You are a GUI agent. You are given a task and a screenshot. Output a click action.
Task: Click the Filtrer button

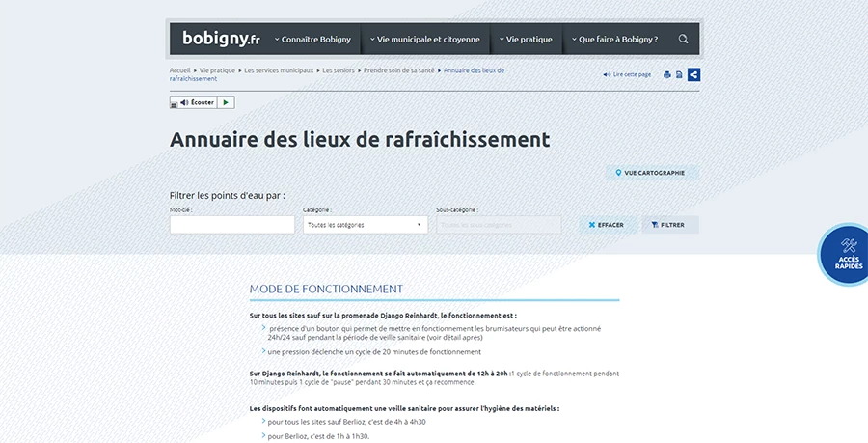(669, 225)
